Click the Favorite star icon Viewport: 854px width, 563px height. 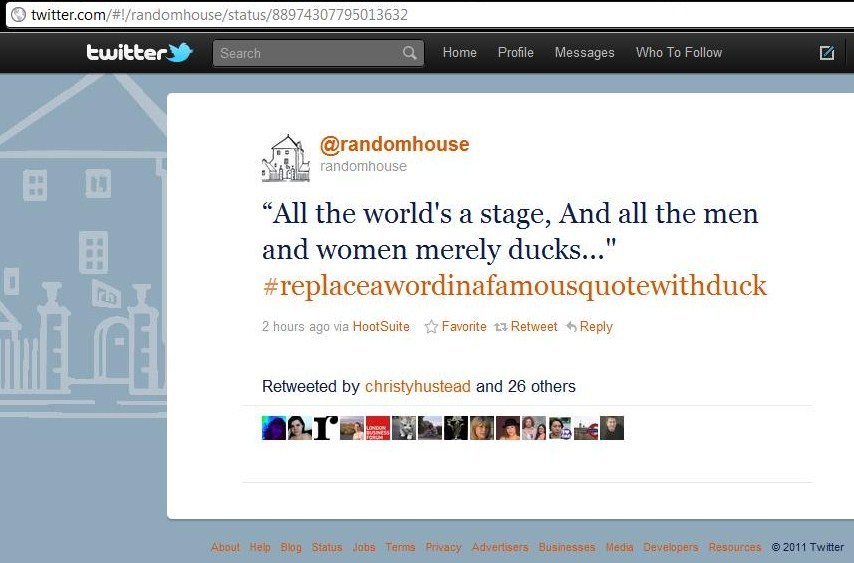[431, 326]
